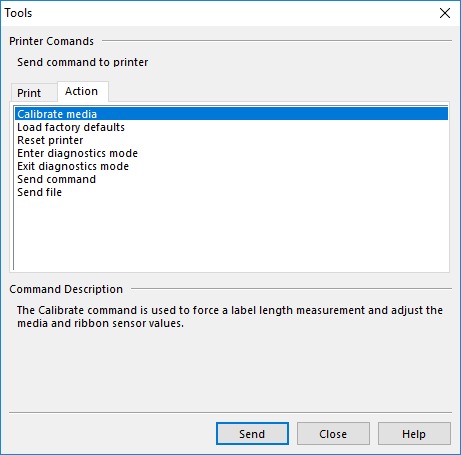Click the Tools title bar text
The image size is (461, 455).
[x=18, y=13]
